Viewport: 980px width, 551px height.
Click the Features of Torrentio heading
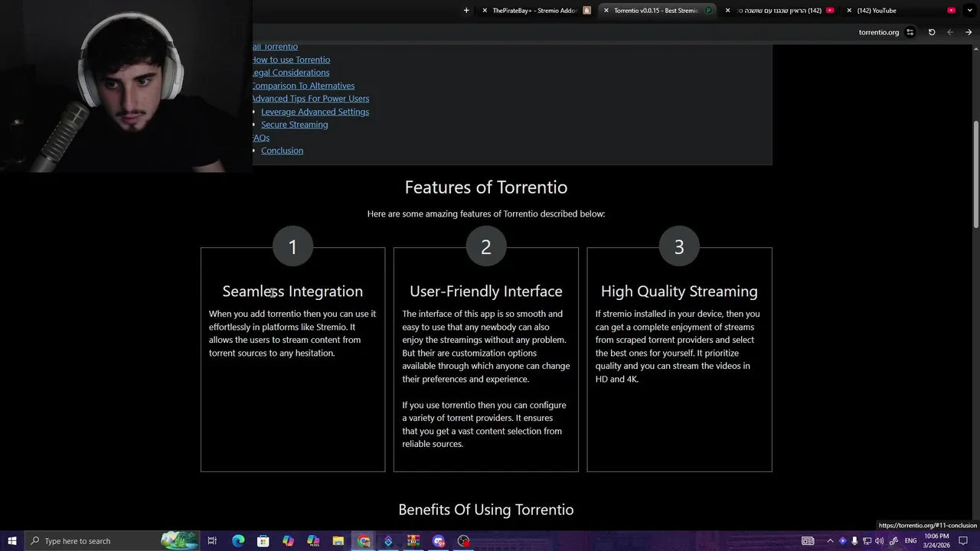click(486, 187)
